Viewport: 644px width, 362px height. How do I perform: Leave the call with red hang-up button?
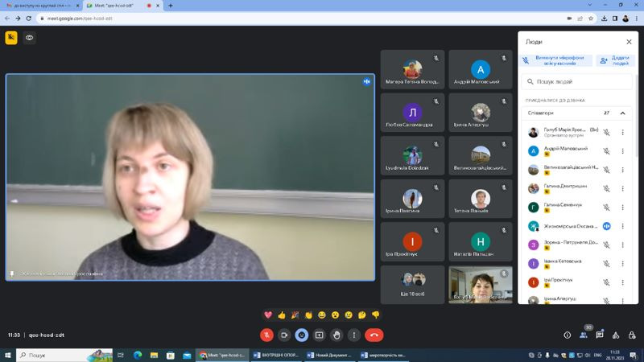374,335
